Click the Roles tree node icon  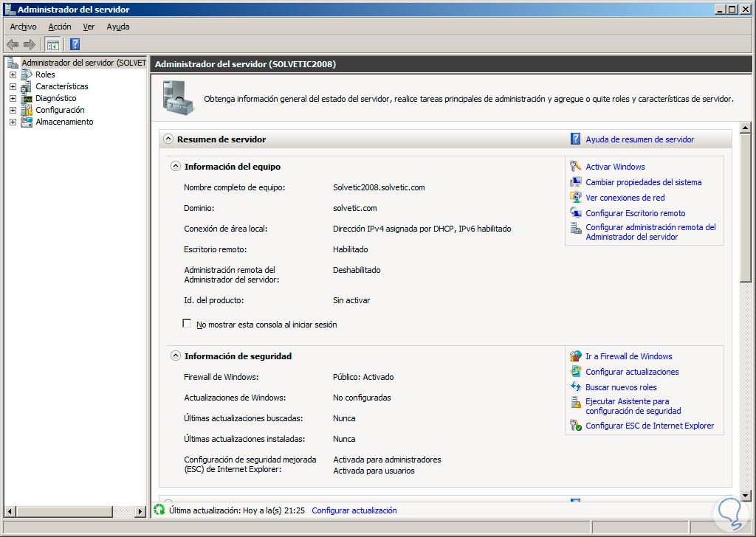[27, 75]
